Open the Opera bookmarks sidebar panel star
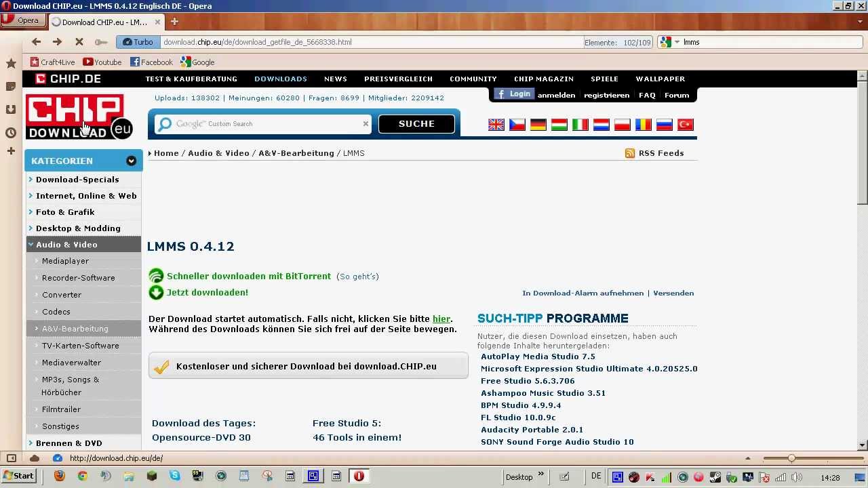The image size is (868, 488). click(x=11, y=63)
